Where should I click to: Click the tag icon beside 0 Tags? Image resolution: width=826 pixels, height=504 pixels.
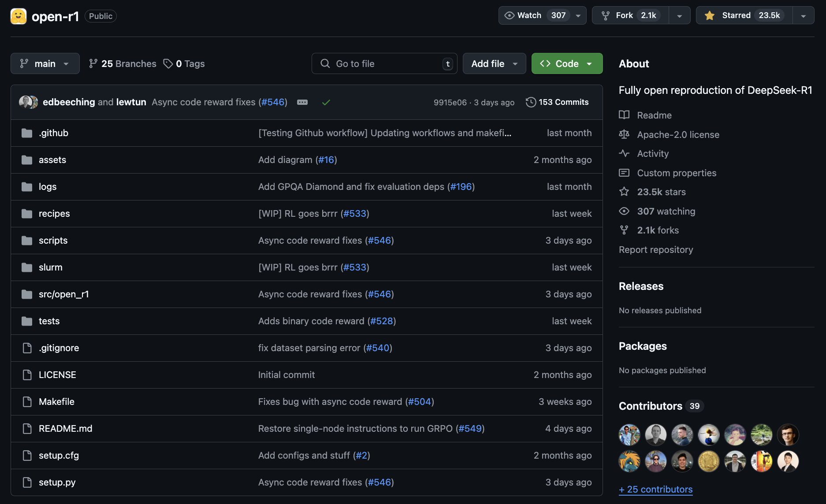pyautogui.click(x=168, y=63)
